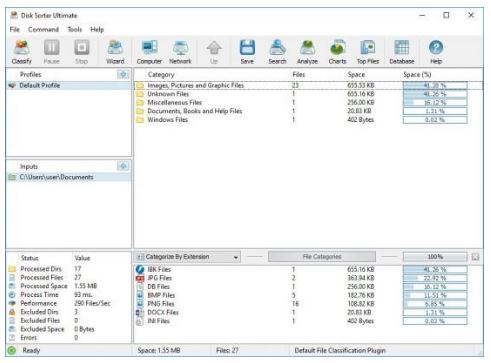Image resolution: width=491 pixels, height=363 pixels.
Task: Click the Processed Dirs status row
Action: [68, 269]
